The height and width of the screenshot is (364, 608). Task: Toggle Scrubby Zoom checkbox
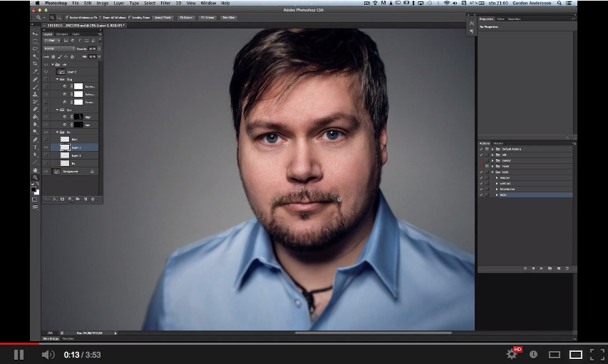(x=130, y=17)
